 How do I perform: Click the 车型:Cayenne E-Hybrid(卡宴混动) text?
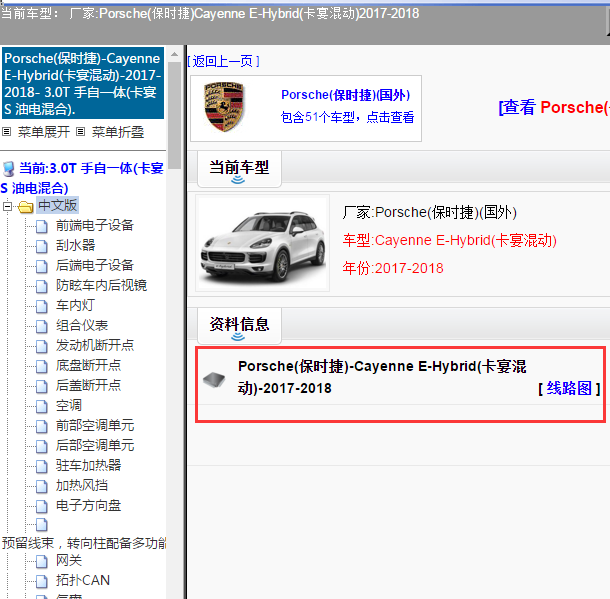click(449, 240)
